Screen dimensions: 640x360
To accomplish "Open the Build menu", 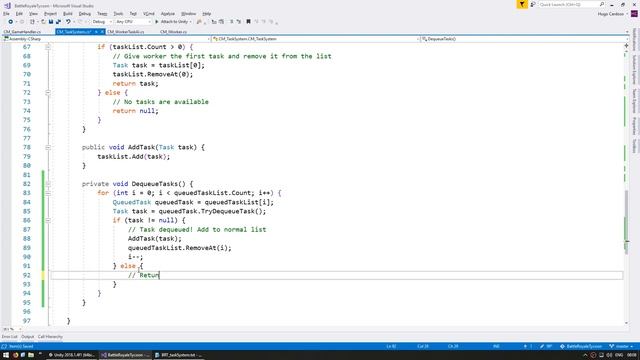I will [x=68, y=13].
